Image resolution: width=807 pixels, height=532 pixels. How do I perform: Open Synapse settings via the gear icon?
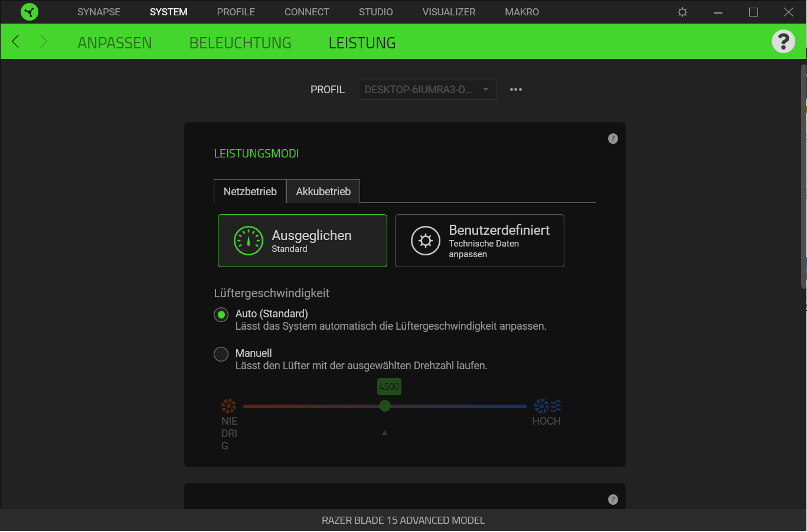click(682, 12)
